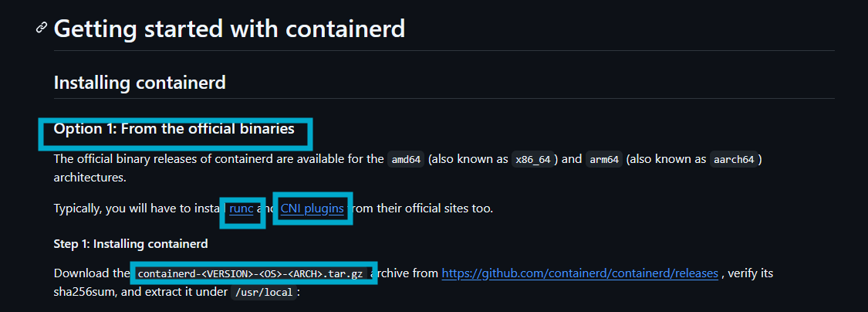868x312 pixels.
Task: Click the arm64 inline code label
Action: pos(604,160)
